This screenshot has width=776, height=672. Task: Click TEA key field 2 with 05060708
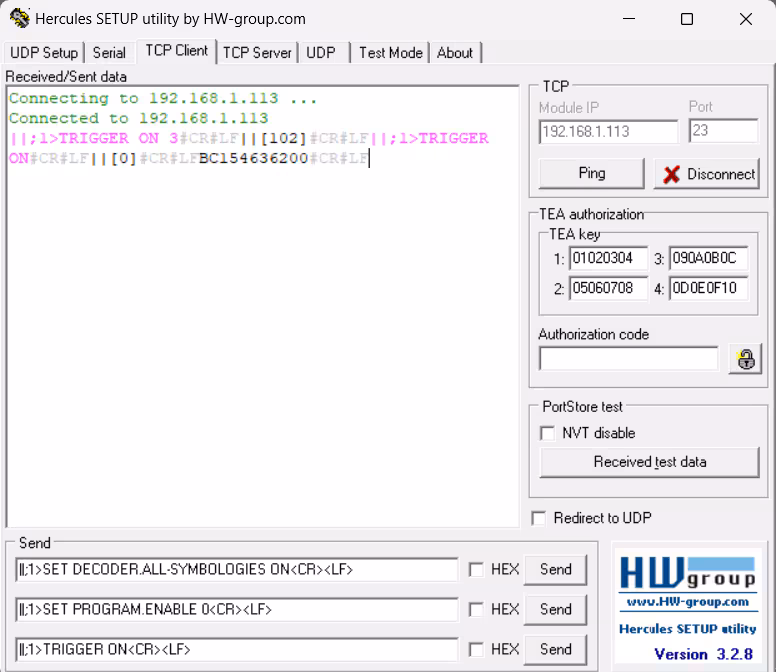(x=608, y=288)
